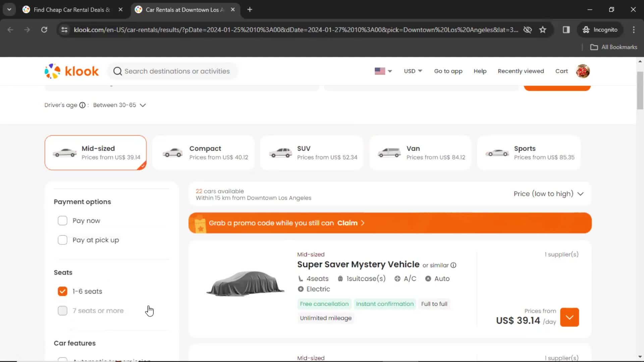
Task: Expand the Price low to high sort dropdown
Action: [548, 194]
